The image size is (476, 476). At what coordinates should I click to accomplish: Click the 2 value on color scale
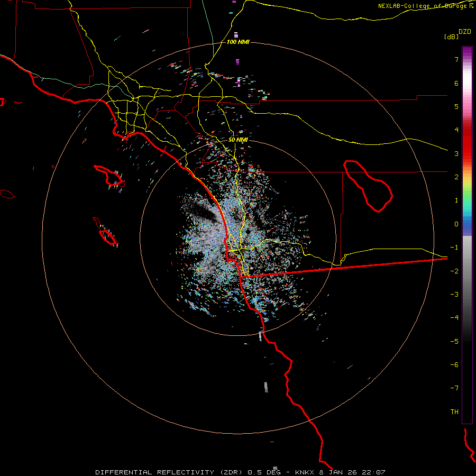(x=456, y=177)
